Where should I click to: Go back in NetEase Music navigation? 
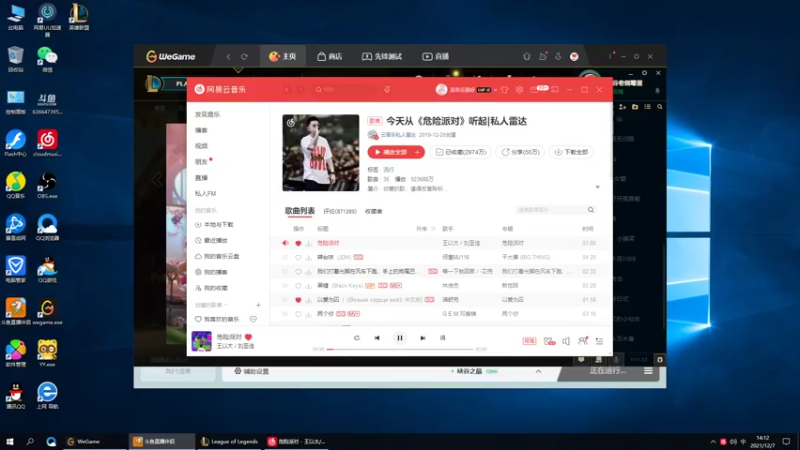(287, 90)
